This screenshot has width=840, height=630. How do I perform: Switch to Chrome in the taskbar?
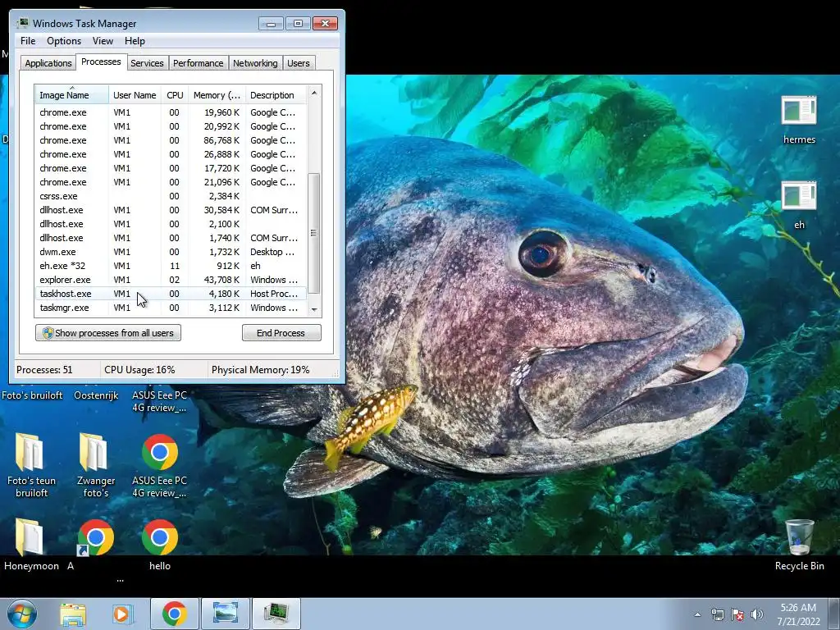(174, 614)
